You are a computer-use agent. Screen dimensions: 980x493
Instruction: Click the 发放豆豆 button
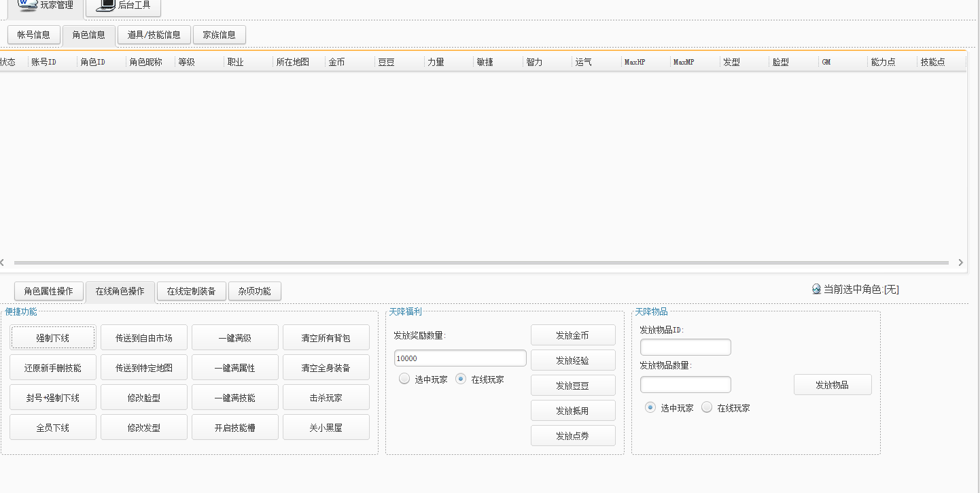click(573, 386)
